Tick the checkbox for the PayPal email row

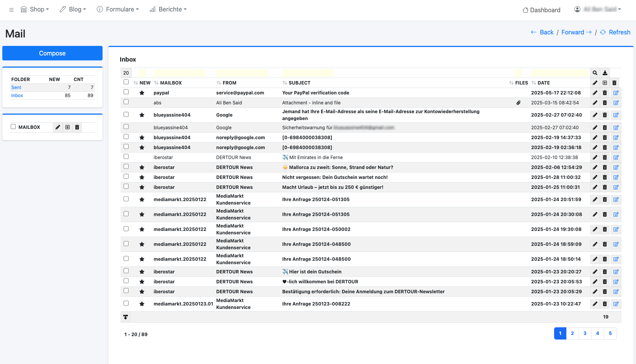click(x=126, y=92)
